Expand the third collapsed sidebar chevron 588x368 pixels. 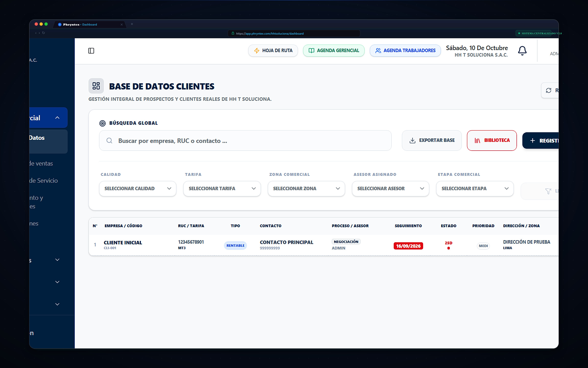point(57,304)
